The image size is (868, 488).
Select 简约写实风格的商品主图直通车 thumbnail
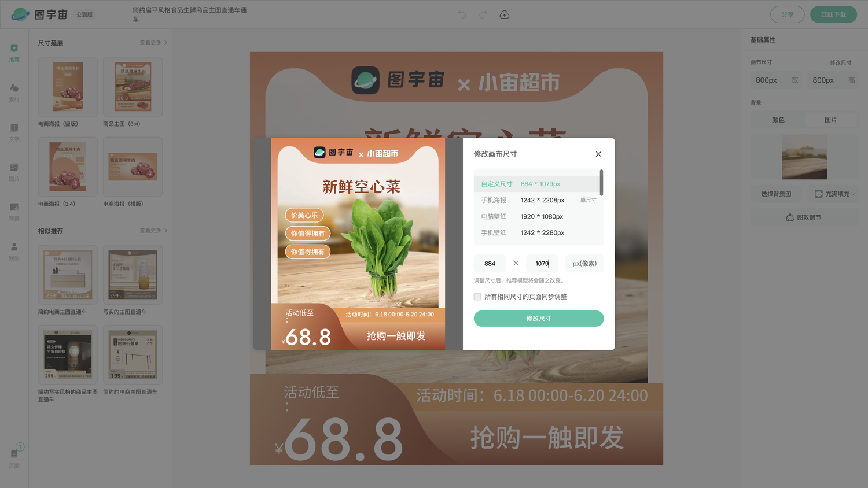pyautogui.click(x=68, y=354)
